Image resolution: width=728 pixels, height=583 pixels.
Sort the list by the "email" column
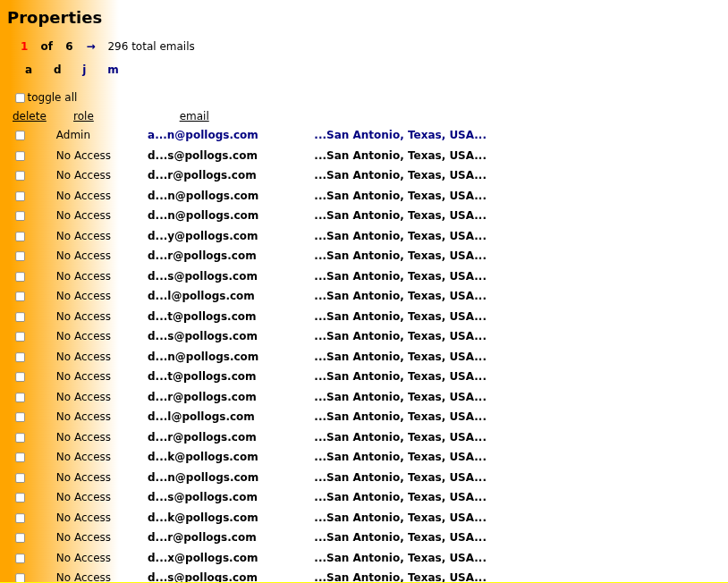(x=194, y=115)
